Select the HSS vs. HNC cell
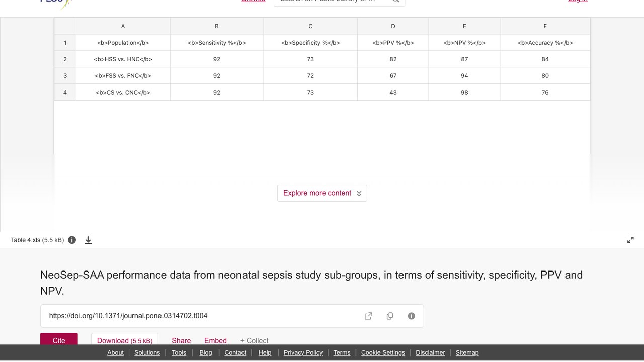 (123, 59)
